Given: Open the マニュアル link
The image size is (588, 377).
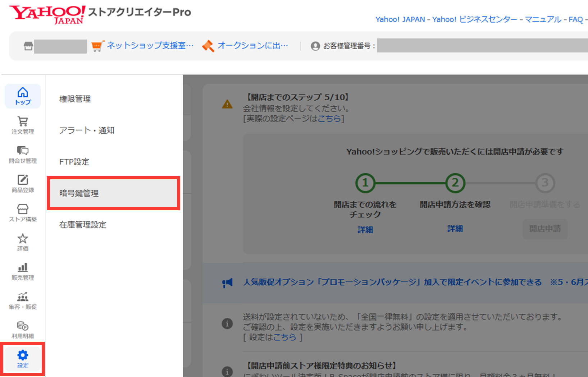Looking at the screenshot, I should (x=543, y=19).
